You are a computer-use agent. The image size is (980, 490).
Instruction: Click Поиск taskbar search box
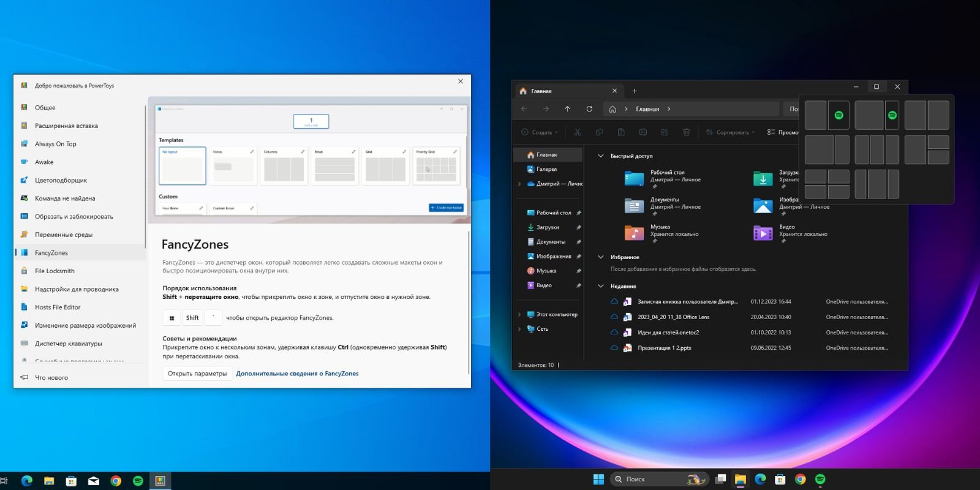click(660, 479)
